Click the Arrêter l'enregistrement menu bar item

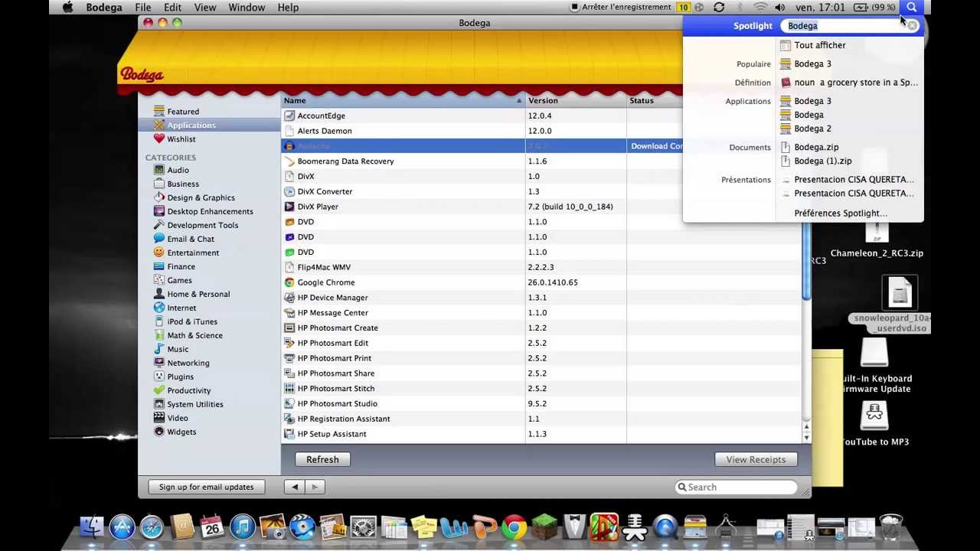[621, 8]
